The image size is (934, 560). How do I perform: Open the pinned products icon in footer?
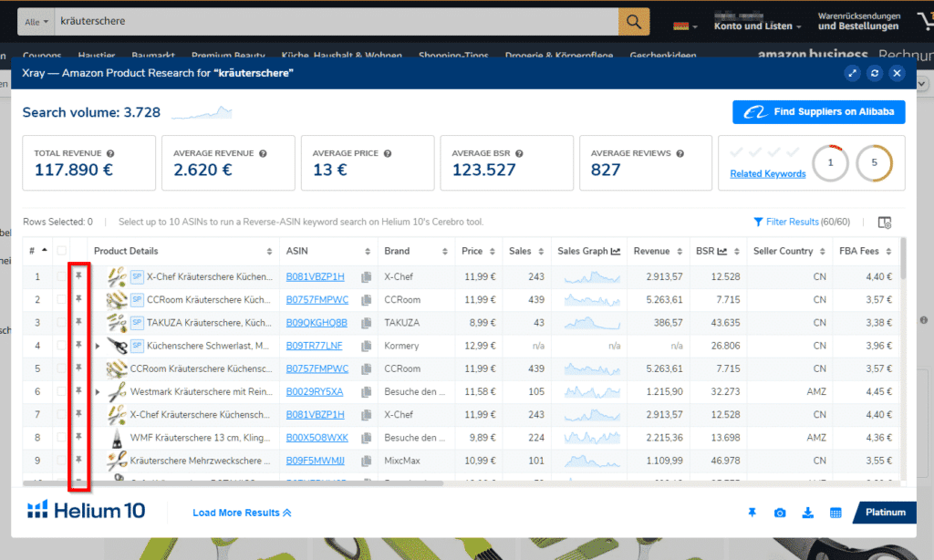[x=752, y=513]
